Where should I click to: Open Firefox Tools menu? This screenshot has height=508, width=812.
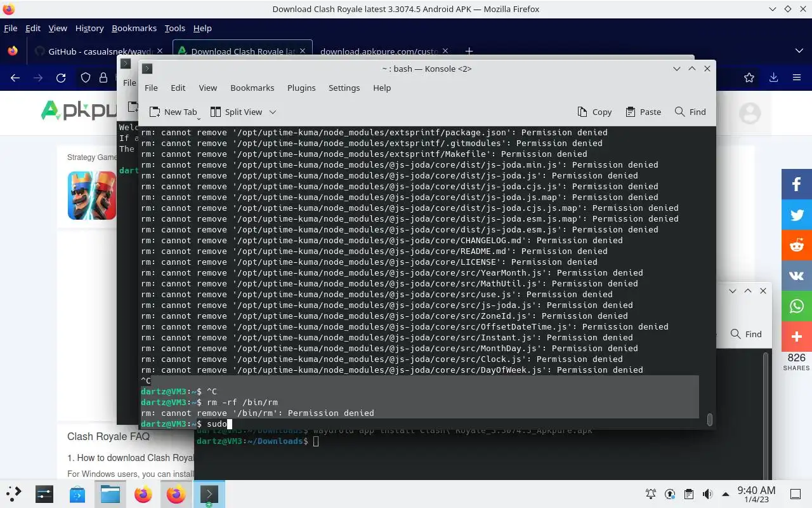click(x=174, y=28)
